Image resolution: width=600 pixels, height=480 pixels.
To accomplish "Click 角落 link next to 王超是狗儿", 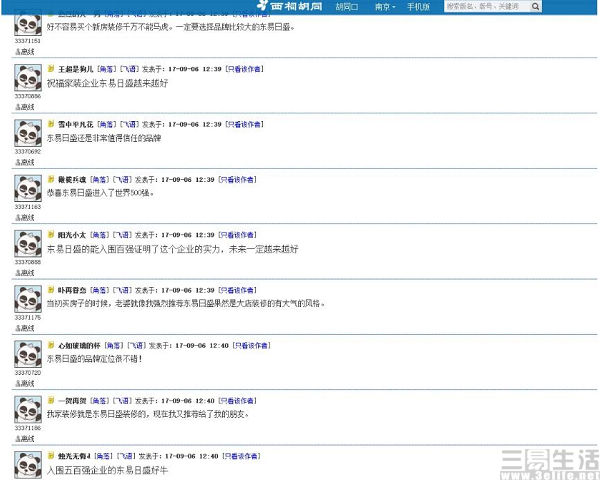I will (106, 69).
